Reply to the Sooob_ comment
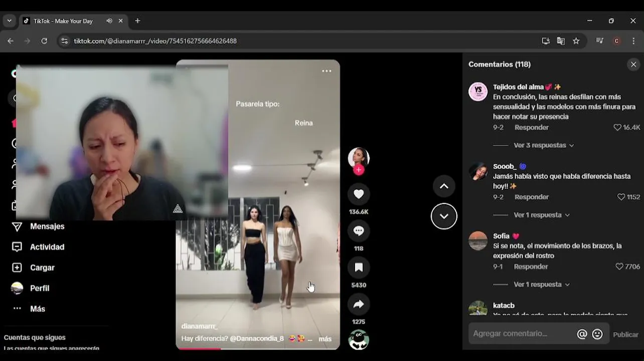The height and width of the screenshot is (361, 644). pos(532,197)
